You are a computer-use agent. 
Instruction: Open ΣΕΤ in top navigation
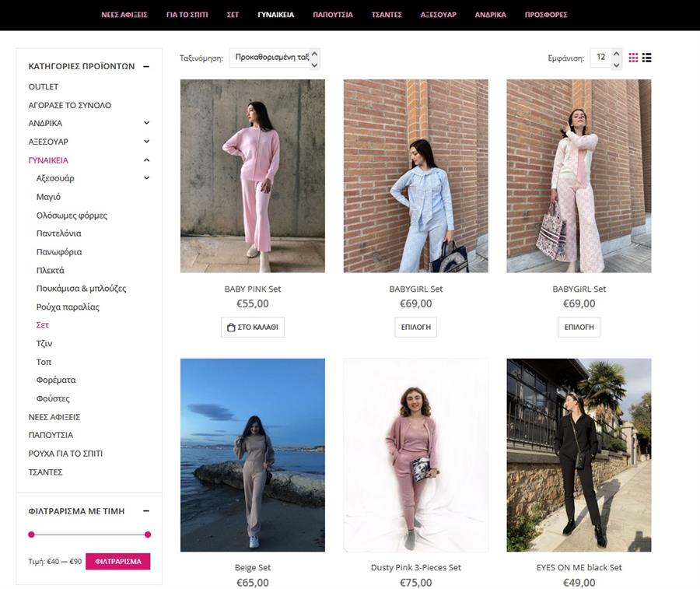(233, 15)
